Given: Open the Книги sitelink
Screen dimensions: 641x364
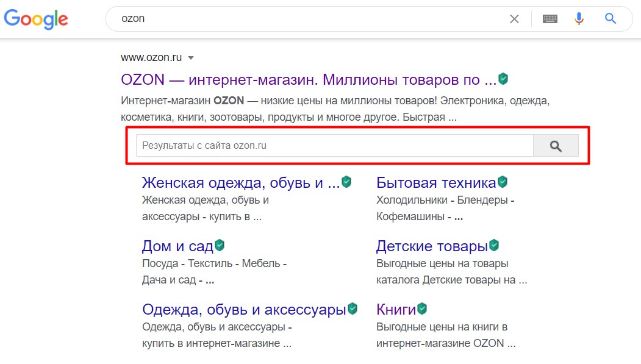Looking at the screenshot, I should click(396, 310).
